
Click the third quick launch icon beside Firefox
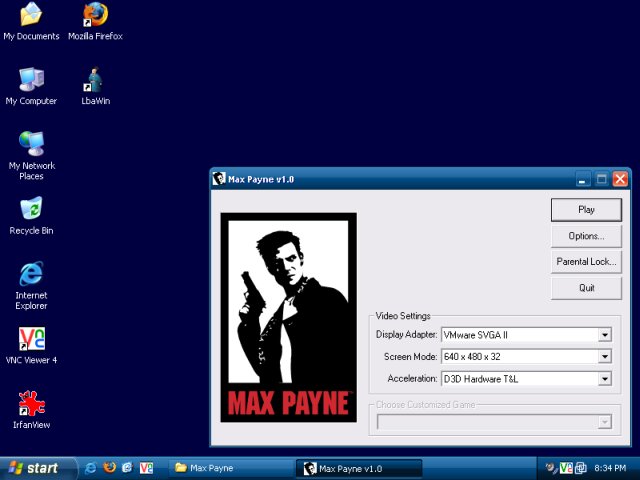(128, 468)
